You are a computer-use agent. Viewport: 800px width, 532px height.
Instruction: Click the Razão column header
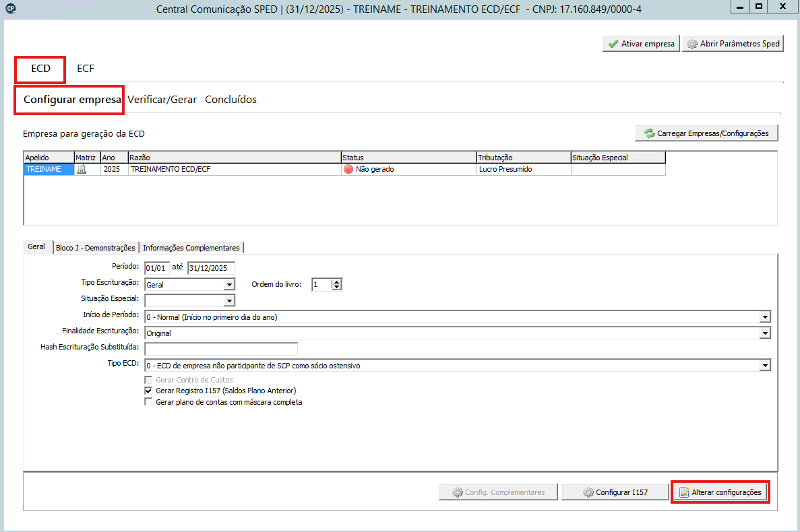click(235, 158)
